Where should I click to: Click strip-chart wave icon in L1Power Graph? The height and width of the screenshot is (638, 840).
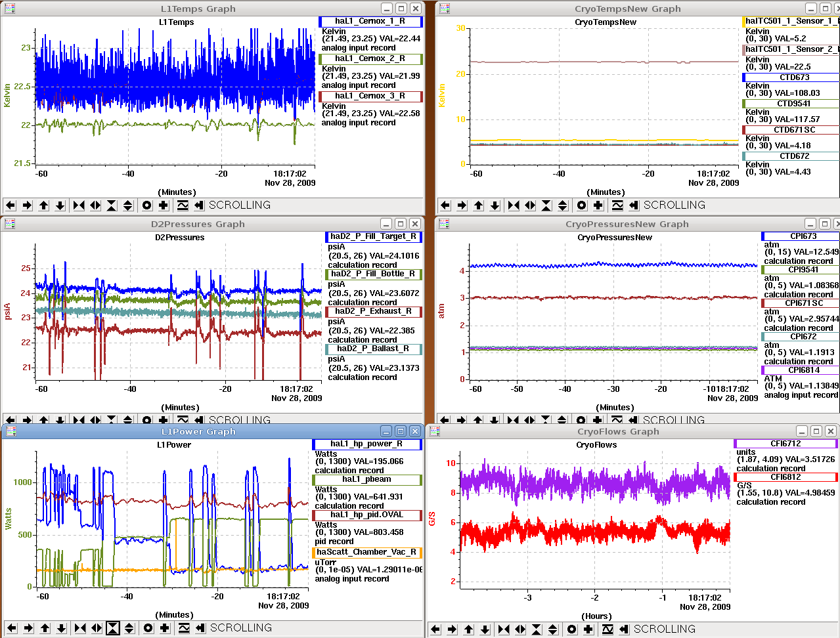coord(184,628)
